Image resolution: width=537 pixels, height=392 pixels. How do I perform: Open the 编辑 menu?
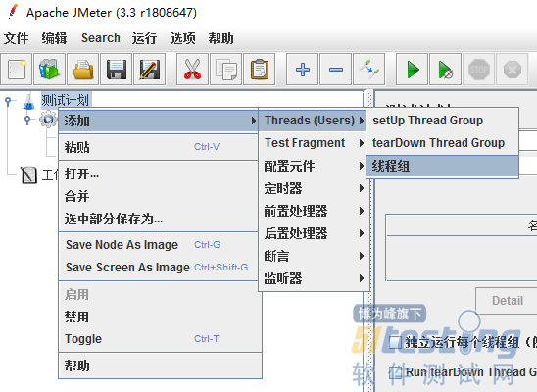[x=54, y=38]
